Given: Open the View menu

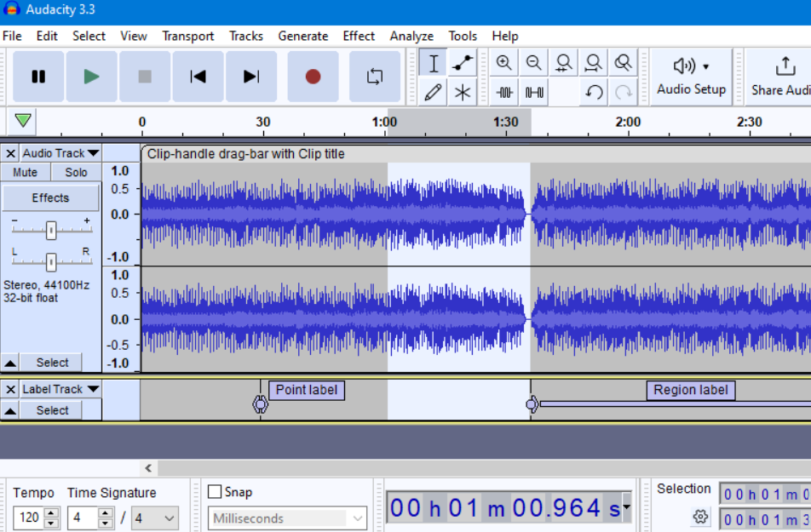Looking at the screenshot, I should 134,36.
